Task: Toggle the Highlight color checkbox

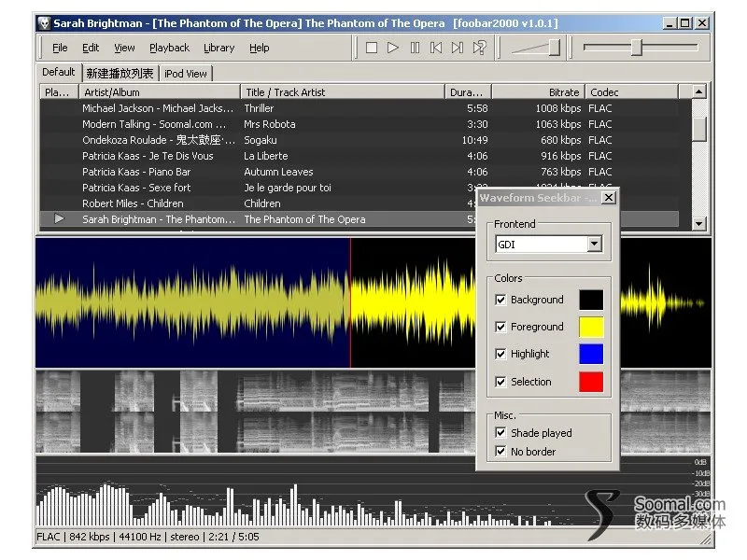Action: pos(500,354)
